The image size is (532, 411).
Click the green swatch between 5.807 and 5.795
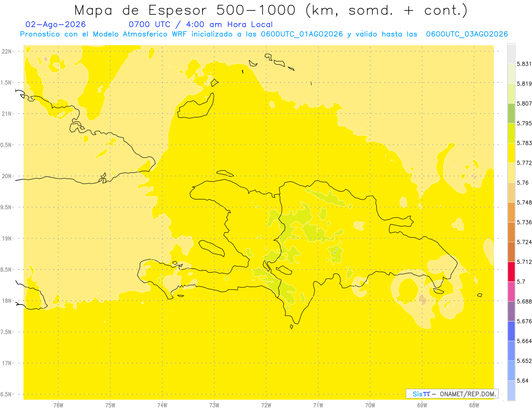pos(511,113)
